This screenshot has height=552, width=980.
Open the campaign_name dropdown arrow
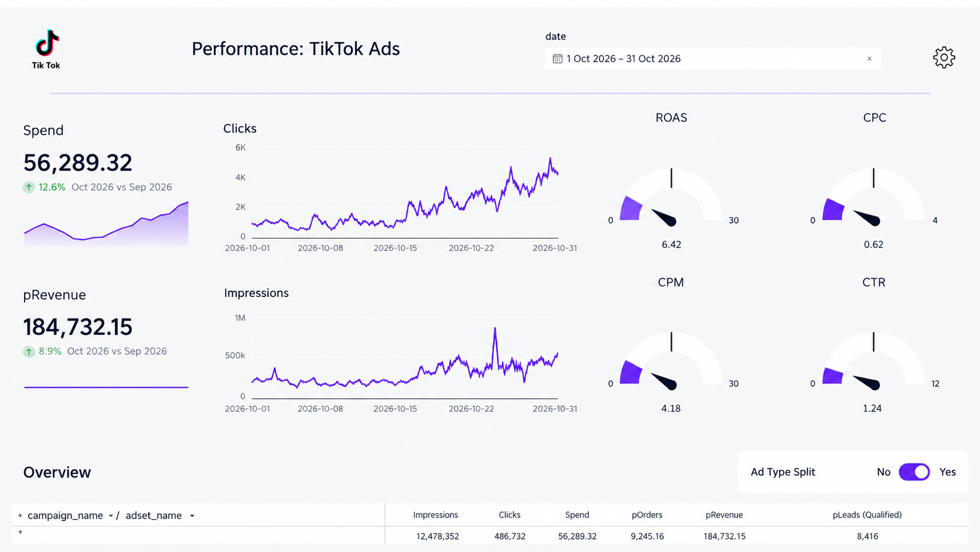click(110, 516)
